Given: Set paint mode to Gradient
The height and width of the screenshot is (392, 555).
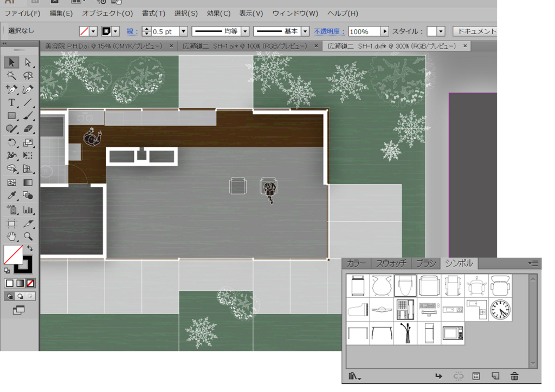Looking at the screenshot, I should click(x=20, y=283).
